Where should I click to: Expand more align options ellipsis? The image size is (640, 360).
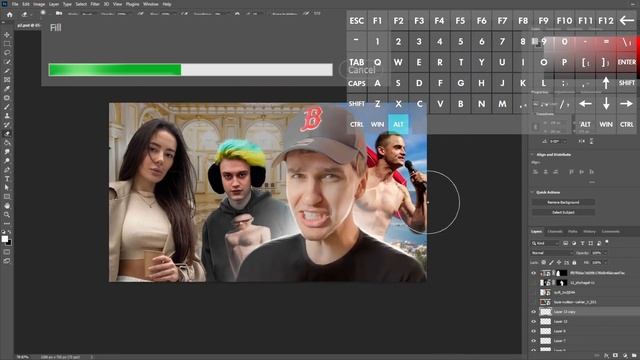(592, 181)
